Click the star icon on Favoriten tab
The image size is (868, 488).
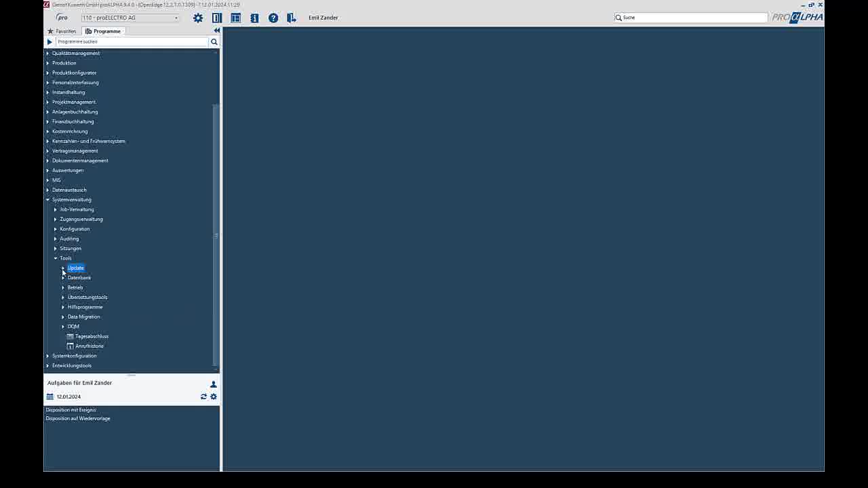tap(50, 31)
